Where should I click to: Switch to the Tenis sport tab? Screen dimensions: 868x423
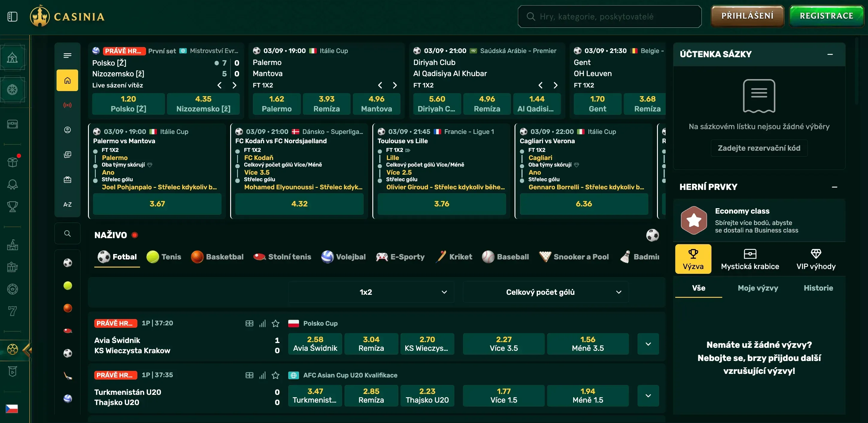tap(164, 257)
